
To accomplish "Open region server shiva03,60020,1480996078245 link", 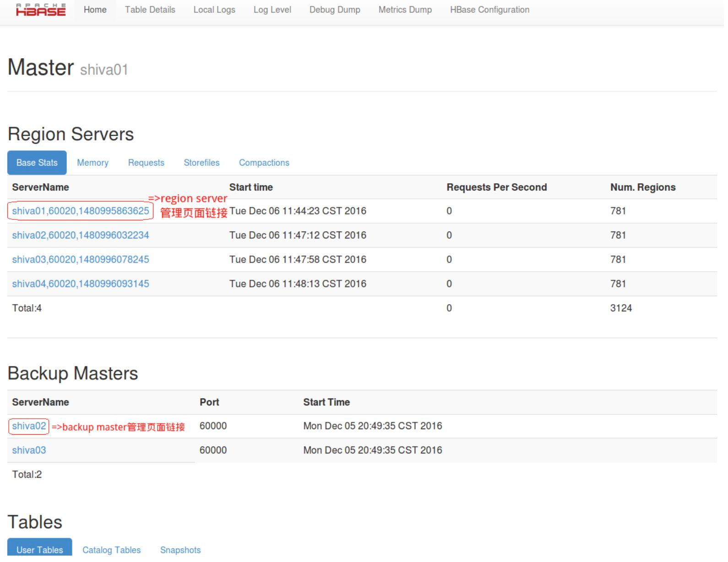I will (x=81, y=259).
